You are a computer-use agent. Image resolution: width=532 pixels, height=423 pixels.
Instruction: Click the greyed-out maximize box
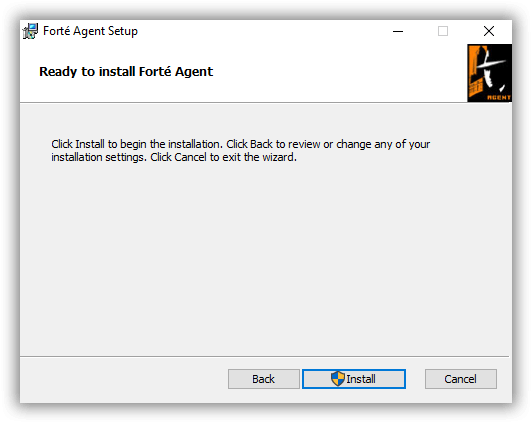point(443,31)
